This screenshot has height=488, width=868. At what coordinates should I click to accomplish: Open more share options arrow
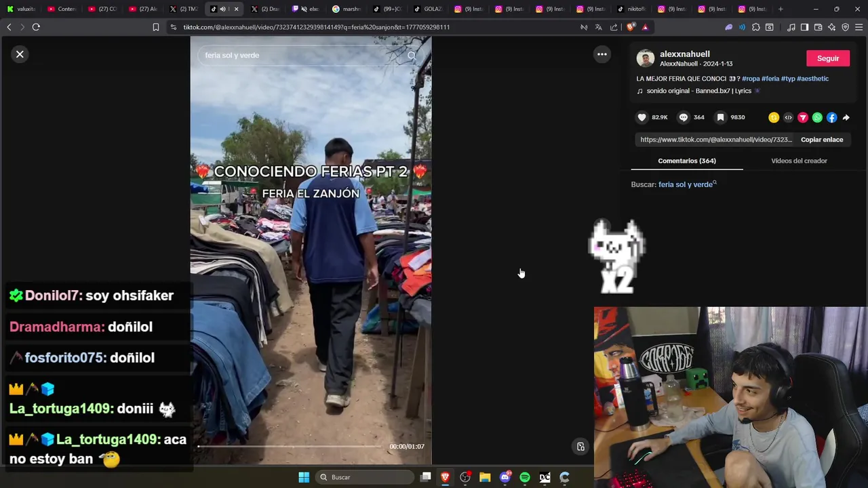coord(846,117)
